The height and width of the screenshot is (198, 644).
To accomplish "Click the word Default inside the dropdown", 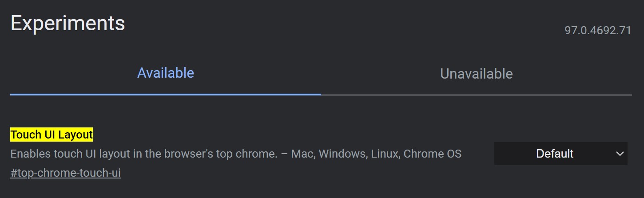I will pyautogui.click(x=555, y=154).
